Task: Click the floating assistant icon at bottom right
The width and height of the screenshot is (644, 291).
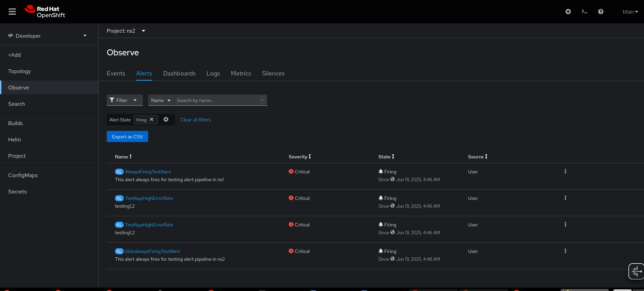Action: pos(635,271)
